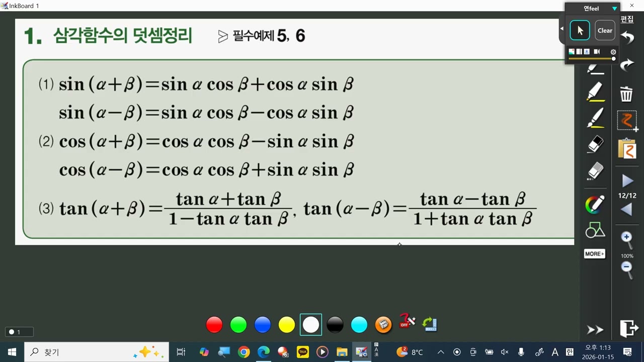Pick the green pen color

238,325
